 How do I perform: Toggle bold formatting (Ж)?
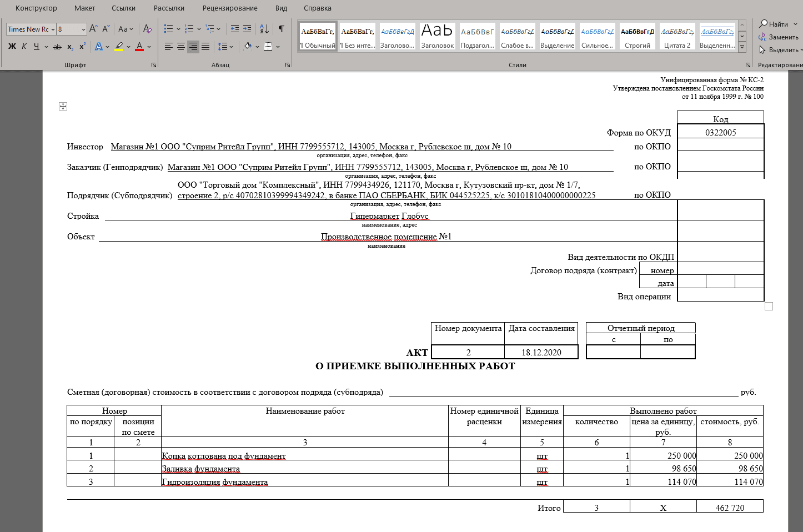[12, 47]
